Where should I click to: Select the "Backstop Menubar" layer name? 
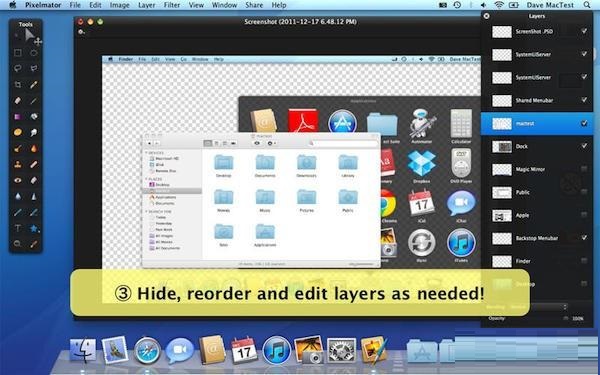tap(536, 238)
